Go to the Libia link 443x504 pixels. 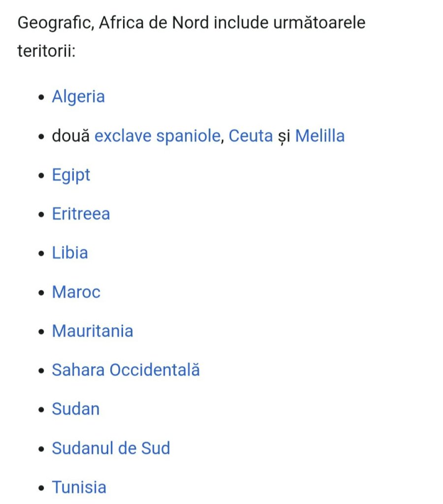pos(70,253)
